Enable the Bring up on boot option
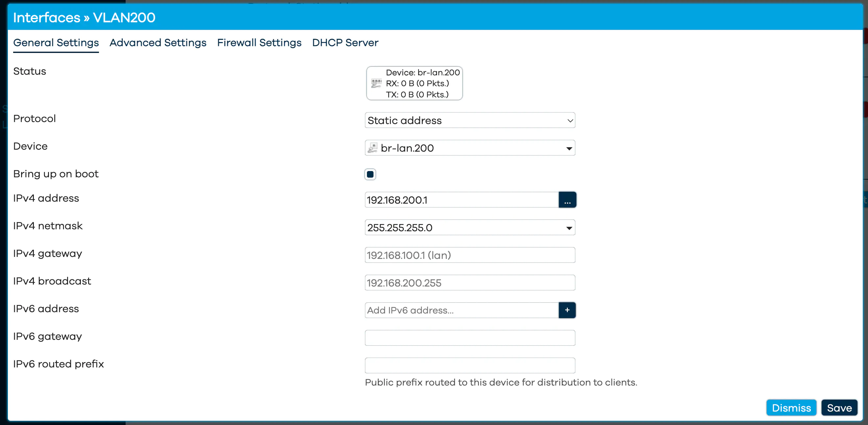This screenshot has width=868, height=425. 370,174
